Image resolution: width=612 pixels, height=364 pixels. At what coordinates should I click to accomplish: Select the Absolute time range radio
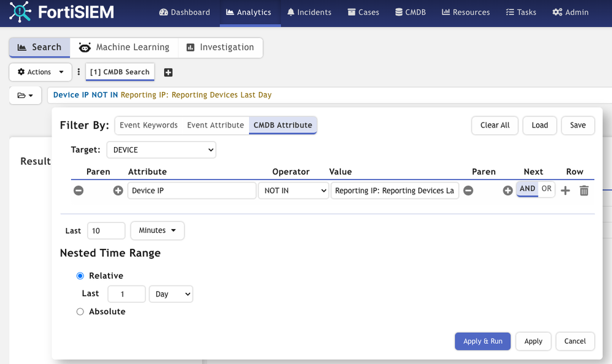click(x=80, y=311)
